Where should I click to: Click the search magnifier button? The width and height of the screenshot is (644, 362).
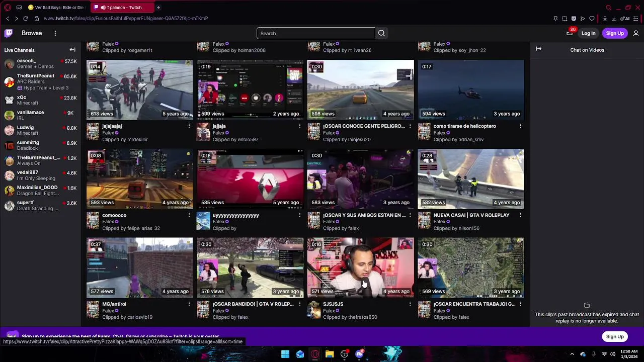coord(381,33)
